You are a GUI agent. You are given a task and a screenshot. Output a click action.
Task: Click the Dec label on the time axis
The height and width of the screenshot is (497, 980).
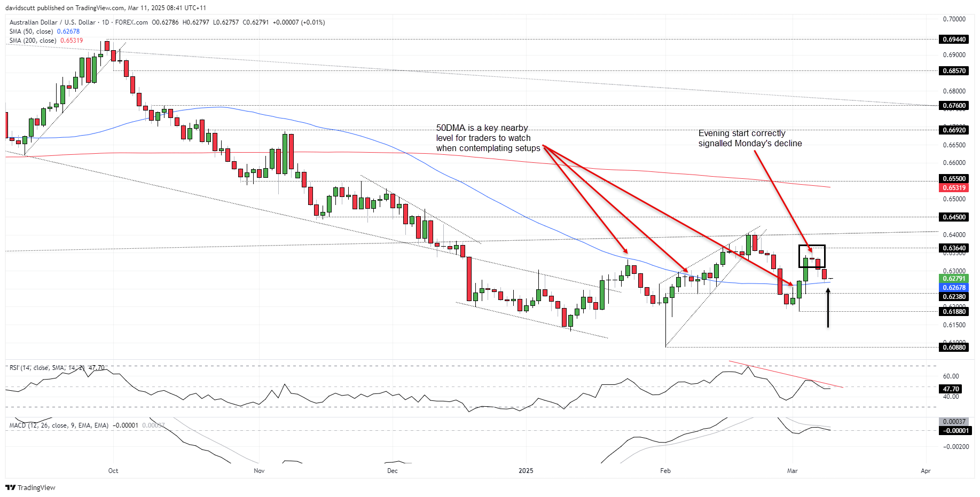pyautogui.click(x=393, y=471)
